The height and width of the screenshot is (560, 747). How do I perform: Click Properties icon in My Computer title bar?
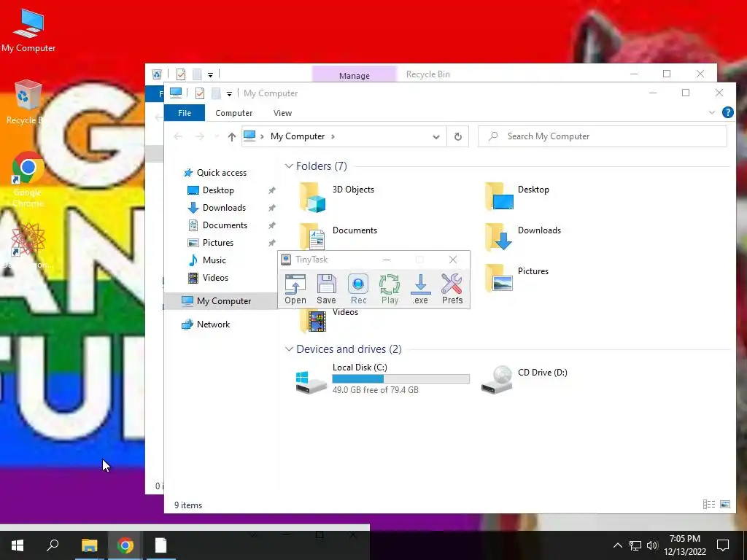coord(200,93)
